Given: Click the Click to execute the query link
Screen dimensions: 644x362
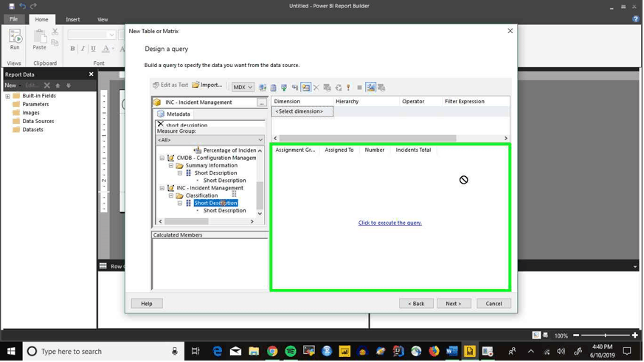Looking at the screenshot, I should 389,223.
